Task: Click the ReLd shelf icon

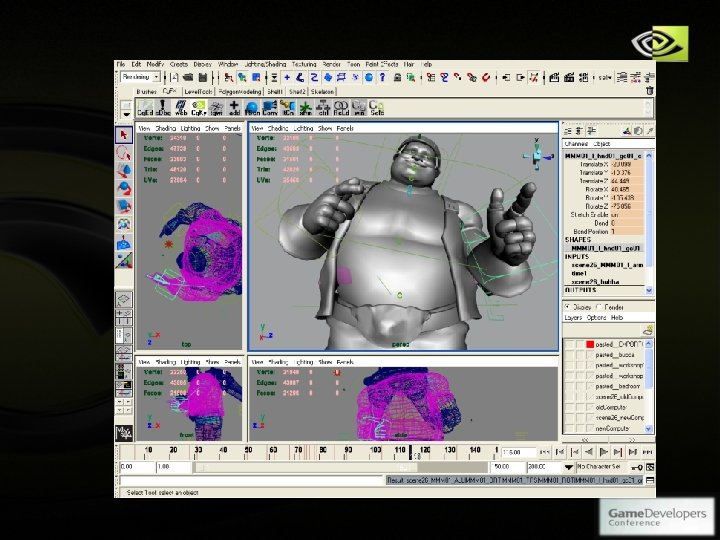Action: (x=341, y=108)
